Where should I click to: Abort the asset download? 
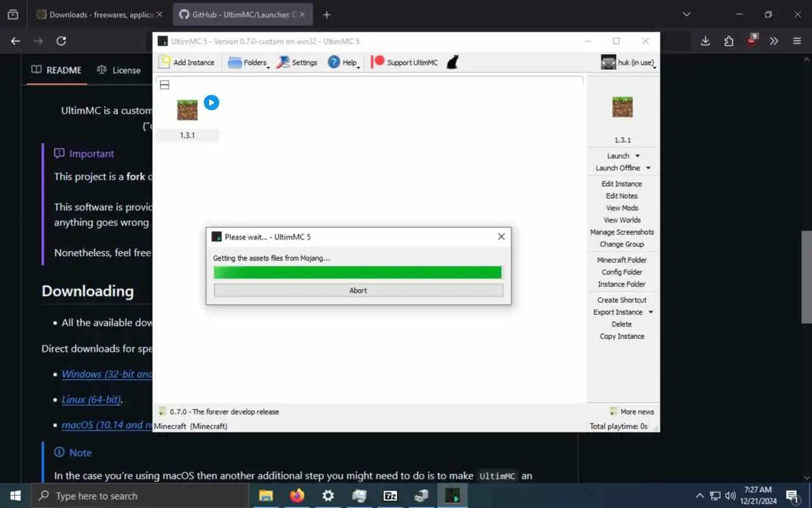[x=358, y=290]
